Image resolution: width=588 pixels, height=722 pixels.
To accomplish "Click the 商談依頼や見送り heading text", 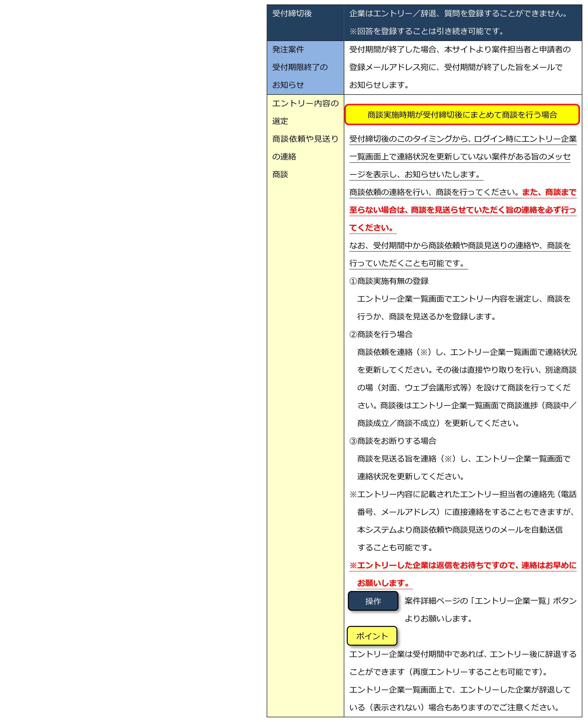I will [x=305, y=139].
